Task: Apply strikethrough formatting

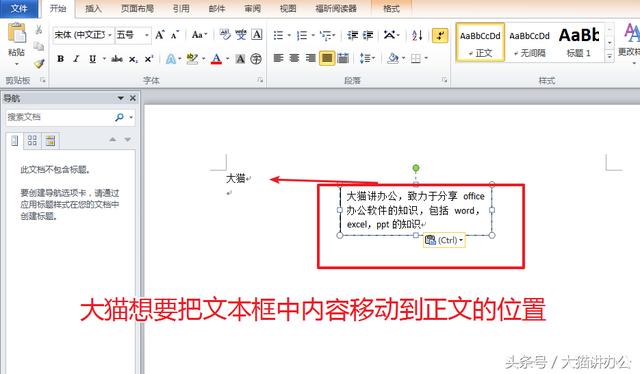Action: coord(117,59)
